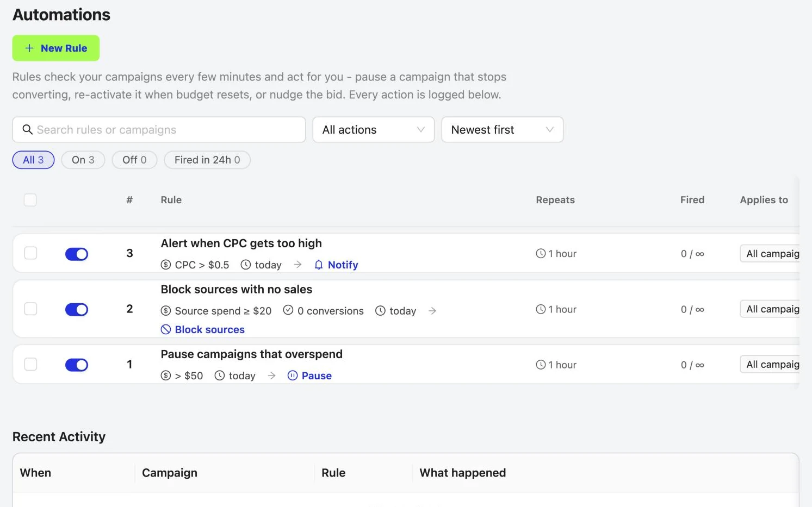Viewport: 812px width, 507px height.
Task: Create a New Rule
Action: 56,48
